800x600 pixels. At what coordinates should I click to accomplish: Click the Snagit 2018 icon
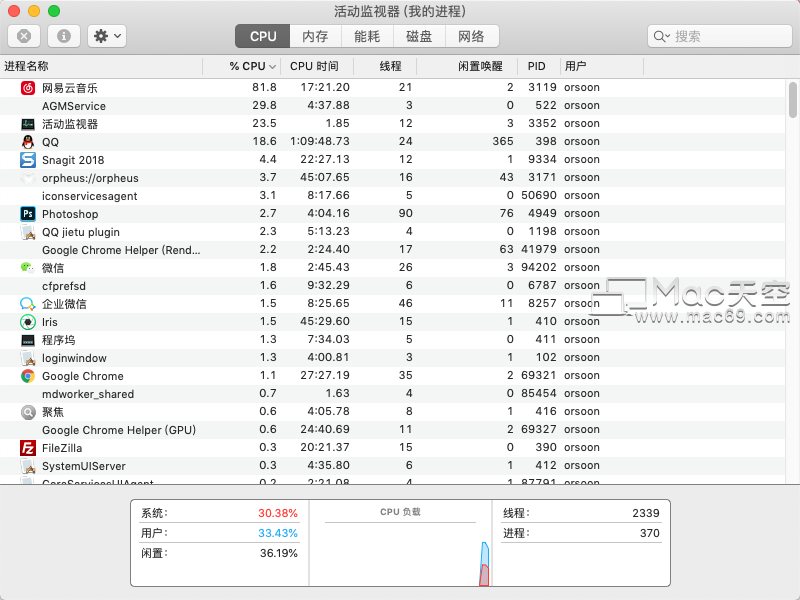(28, 160)
